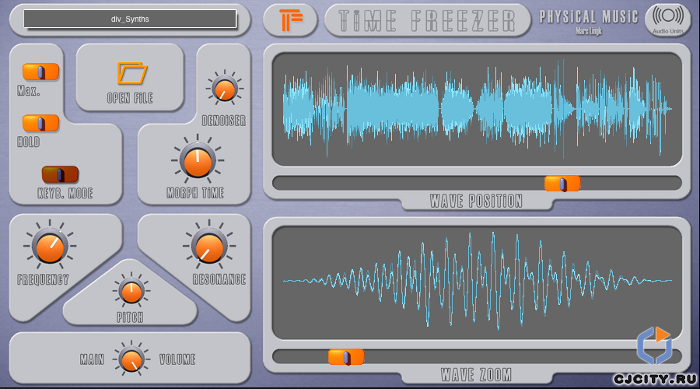The height and width of the screenshot is (389, 700).
Task: Toggle the Hold switch
Action: pyautogui.click(x=41, y=123)
